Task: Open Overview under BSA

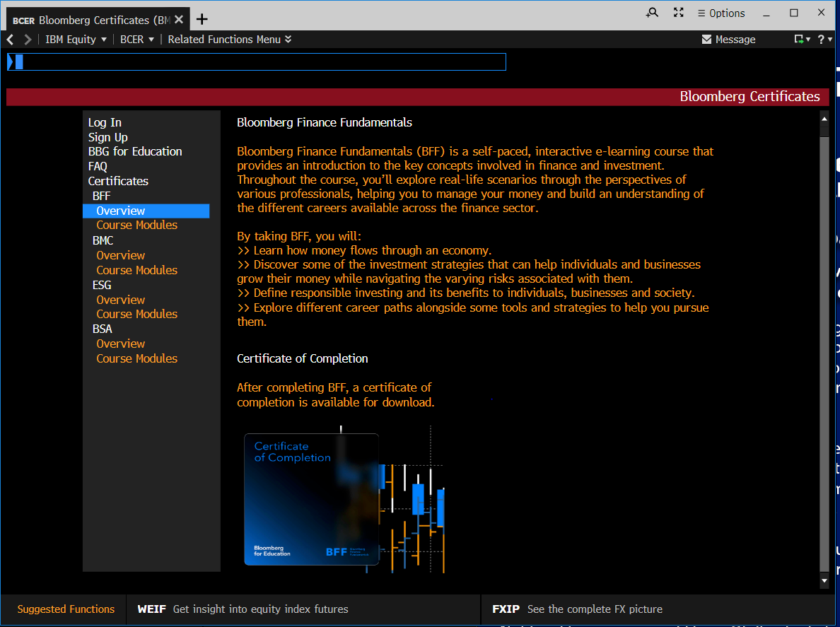Action: (x=120, y=344)
